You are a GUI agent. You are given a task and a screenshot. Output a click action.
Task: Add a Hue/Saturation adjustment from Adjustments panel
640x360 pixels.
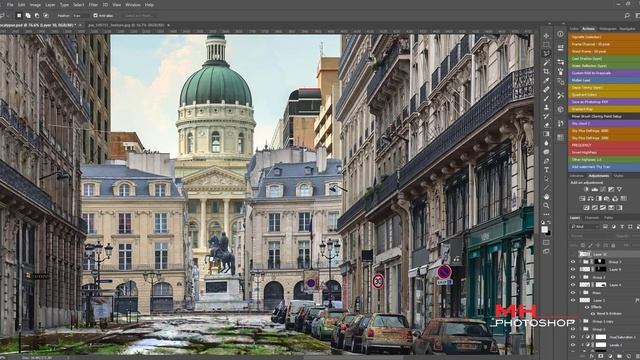(x=582, y=199)
